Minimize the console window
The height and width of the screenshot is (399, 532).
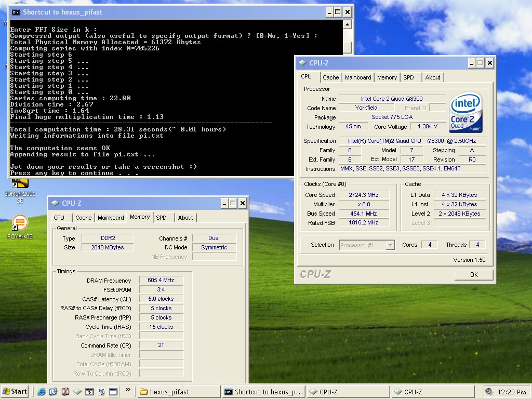click(x=329, y=12)
